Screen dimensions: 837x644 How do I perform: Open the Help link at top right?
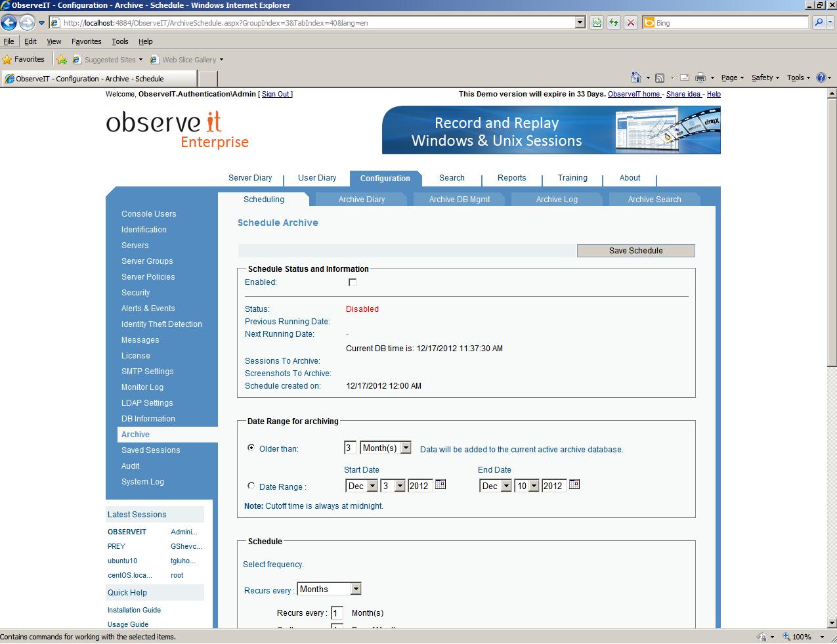[714, 94]
